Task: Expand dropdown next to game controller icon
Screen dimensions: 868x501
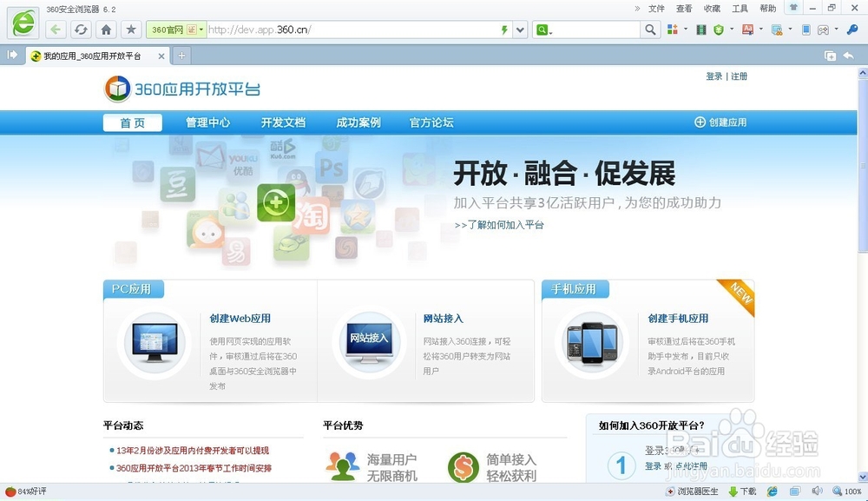Action: [x=837, y=30]
